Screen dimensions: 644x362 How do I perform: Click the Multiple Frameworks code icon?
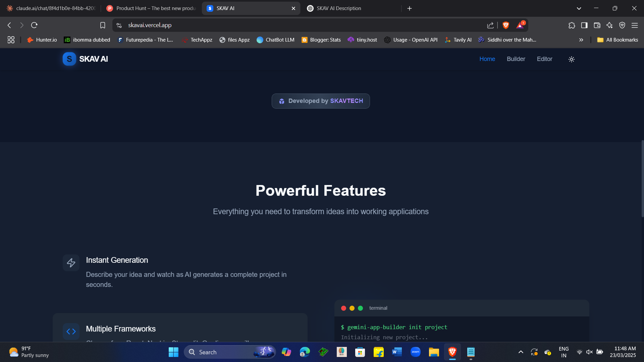71,331
